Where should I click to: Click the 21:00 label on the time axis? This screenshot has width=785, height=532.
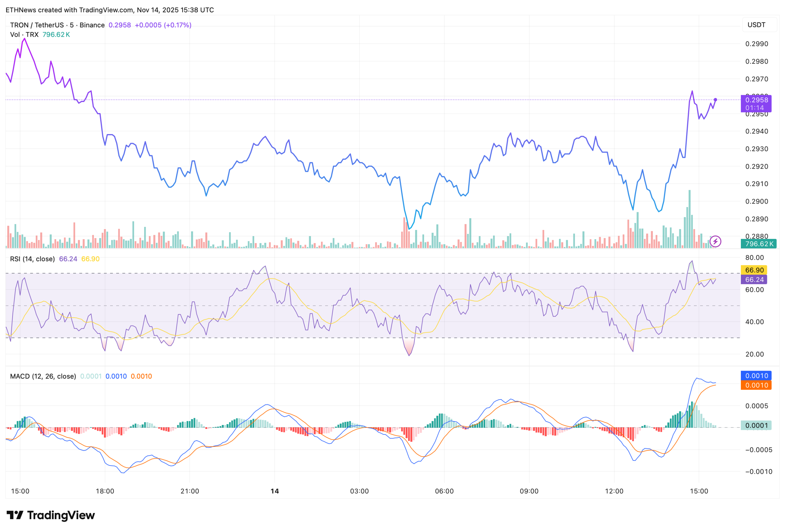coord(190,491)
